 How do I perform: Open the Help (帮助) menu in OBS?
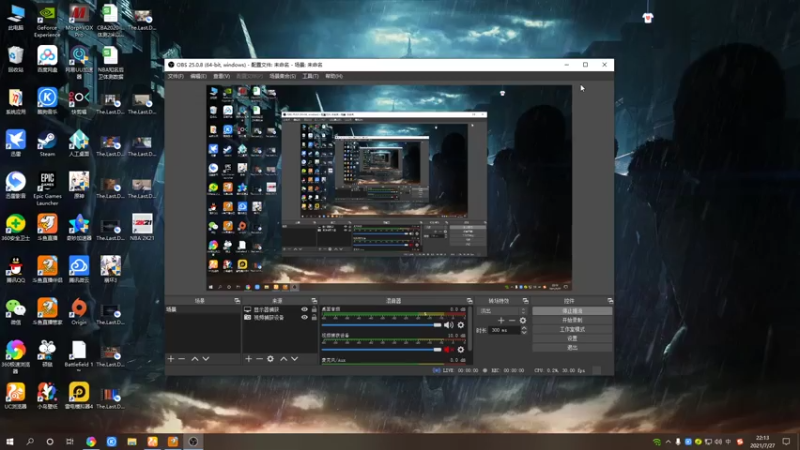coord(334,76)
